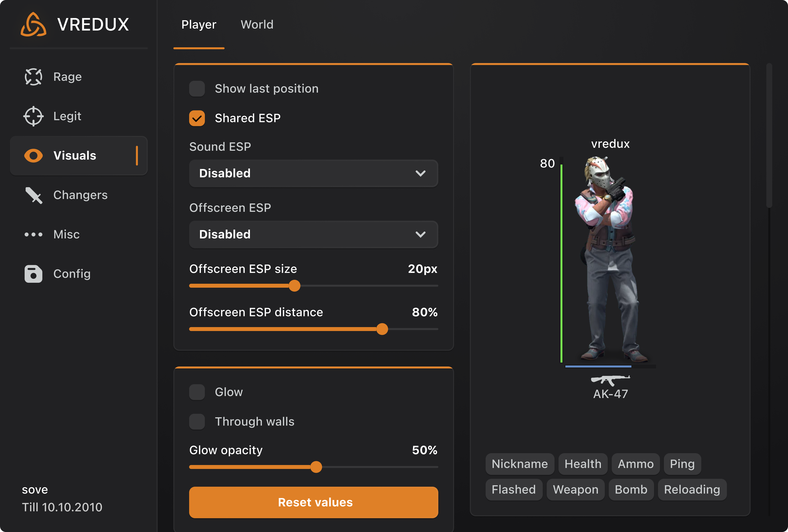Uncheck the Shared ESP checkbox
The height and width of the screenshot is (532, 788).
[x=197, y=118]
